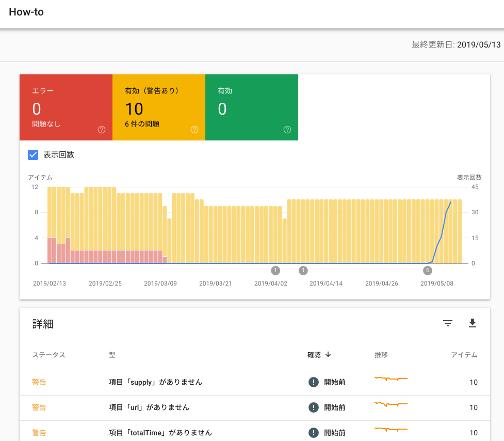The image size is (504, 441).
Task: Click the item count 10 in the url row
Action: pyautogui.click(x=474, y=407)
